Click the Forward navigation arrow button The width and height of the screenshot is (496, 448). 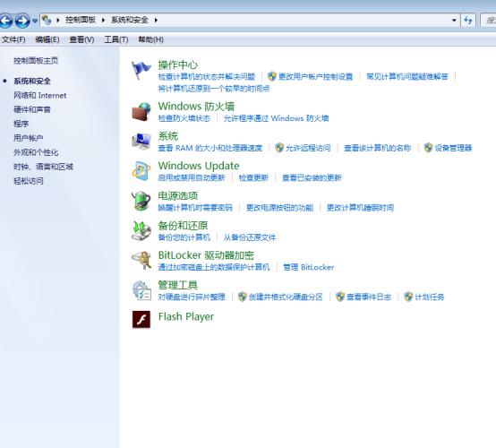pos(22,21)
